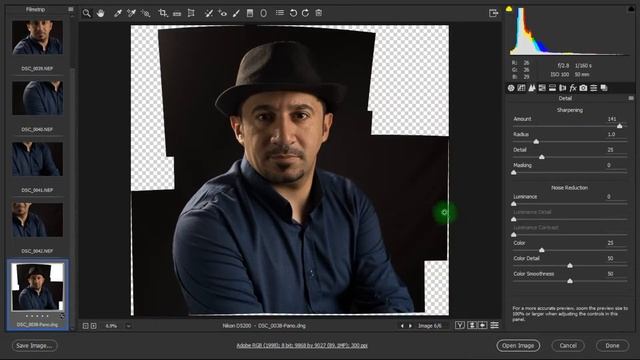The image size is (640, 360).
Task: Click the Save Image button
Action: [35, 346]
